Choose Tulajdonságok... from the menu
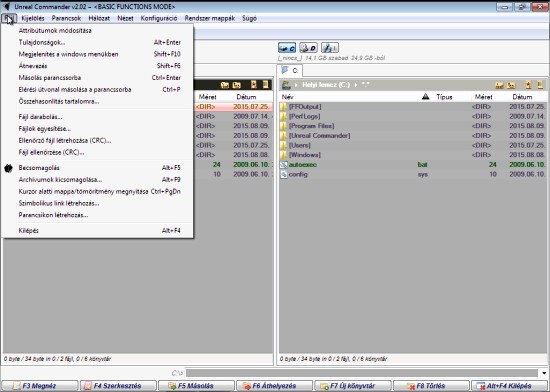The width and height of the screenshot is (550, 392). (x=98, y=42)
